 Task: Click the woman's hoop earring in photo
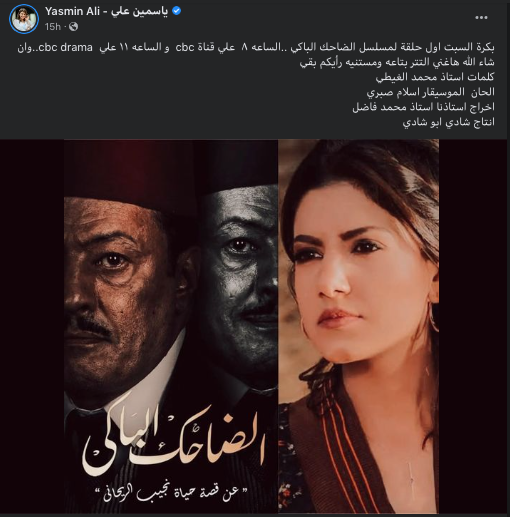(x=433, y=318)
